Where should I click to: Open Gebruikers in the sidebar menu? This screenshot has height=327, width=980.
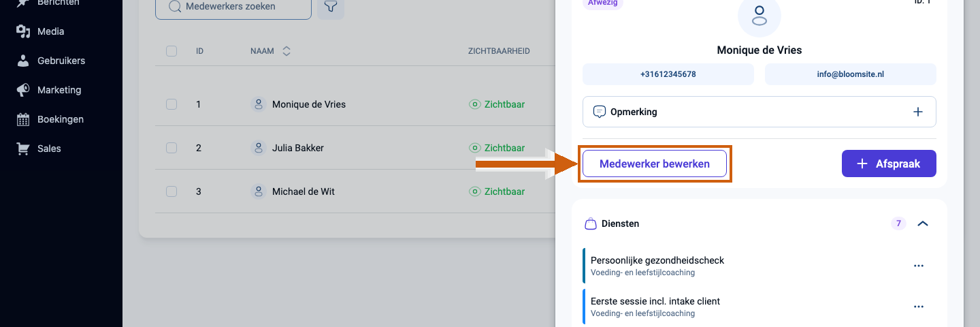[x=61, y=61]
